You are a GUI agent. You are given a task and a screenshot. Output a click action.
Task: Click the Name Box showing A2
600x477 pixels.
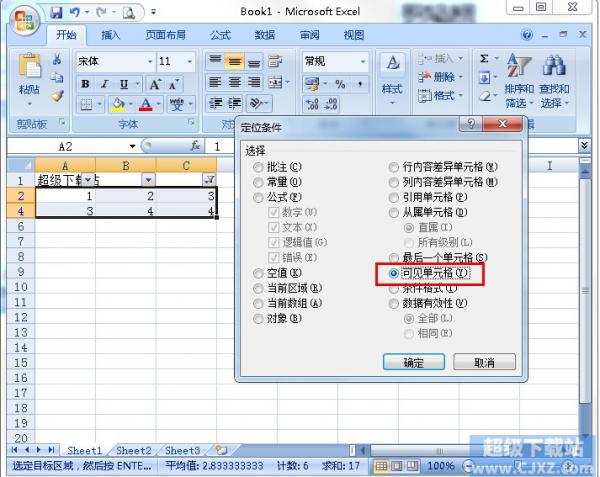tap(65, 146)
